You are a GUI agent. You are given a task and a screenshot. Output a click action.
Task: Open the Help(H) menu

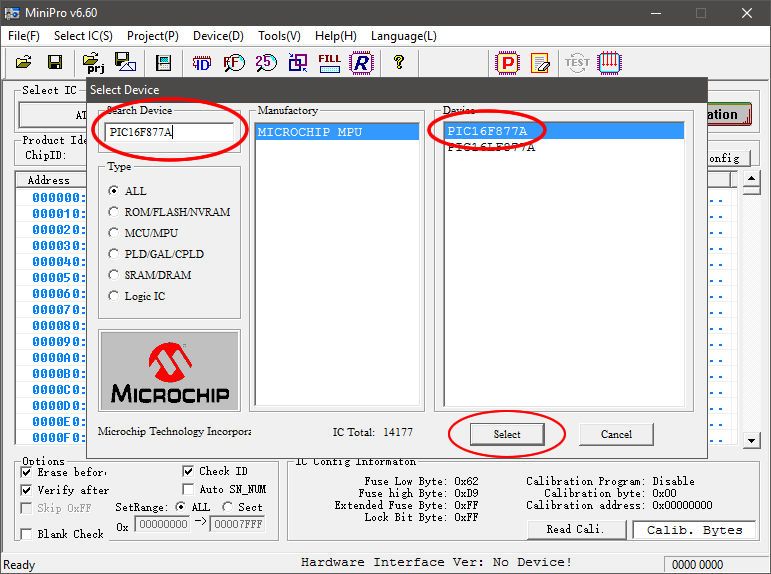tap(336, 36)
